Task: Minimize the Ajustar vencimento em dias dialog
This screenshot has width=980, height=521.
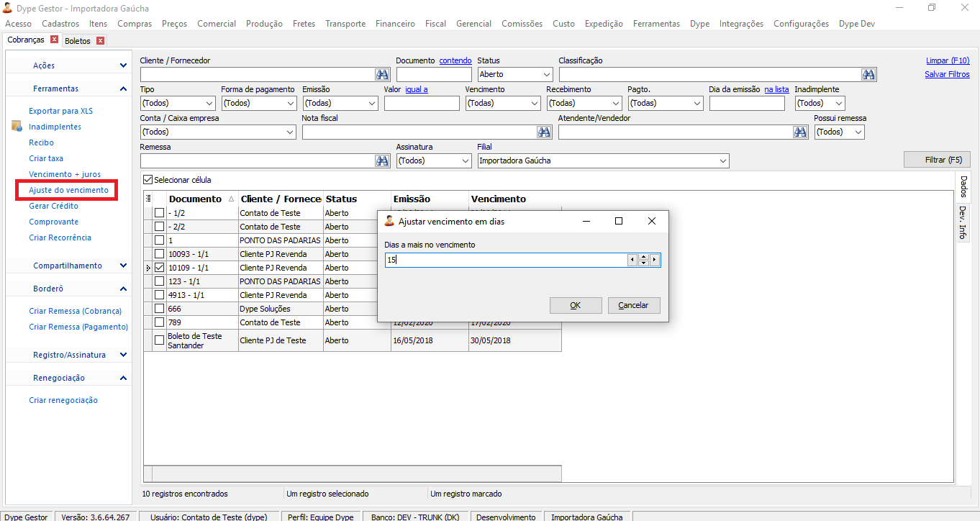Action: [x=586, y=221]
